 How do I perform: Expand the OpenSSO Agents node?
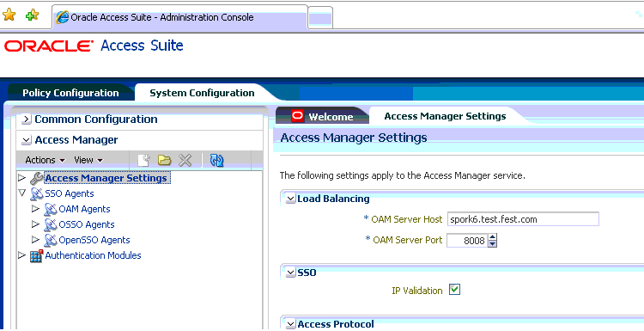35,240
